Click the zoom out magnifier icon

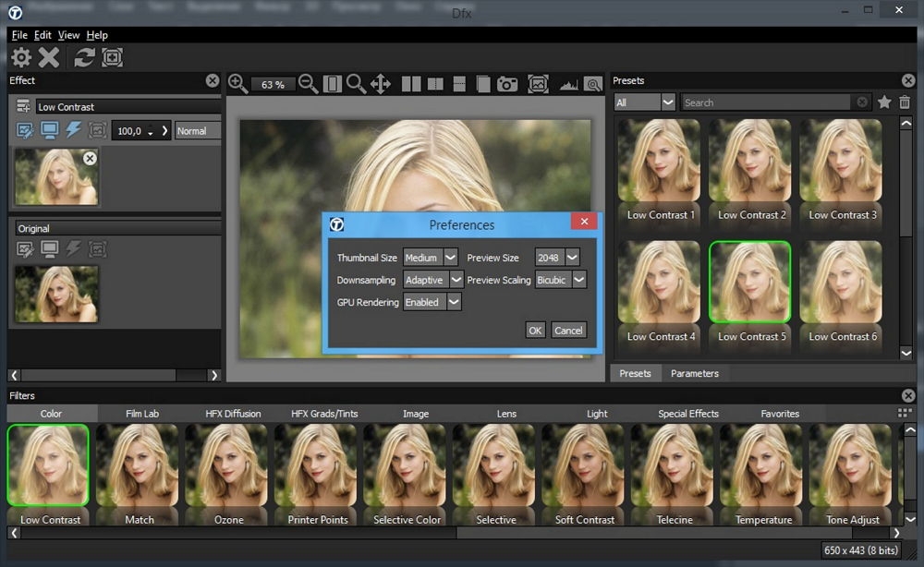click(x=309, y=84)
